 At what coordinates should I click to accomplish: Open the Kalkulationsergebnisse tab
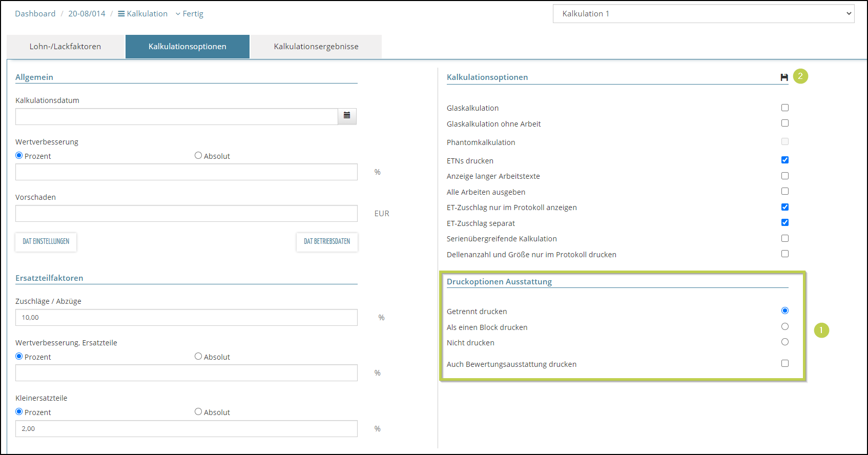316,47
